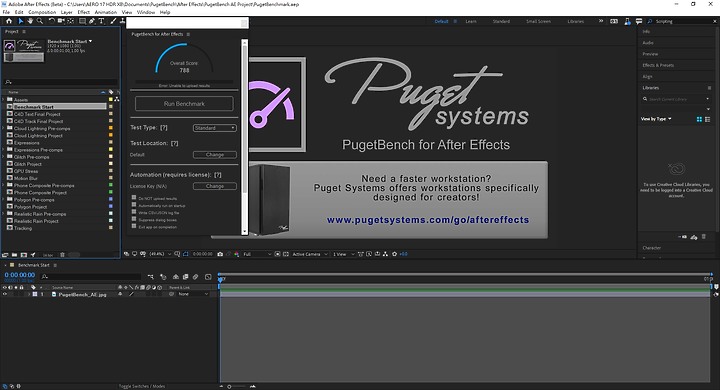Open the workspace overflow chevrons
The image size is (720, 390).
[x=601, y=21]
